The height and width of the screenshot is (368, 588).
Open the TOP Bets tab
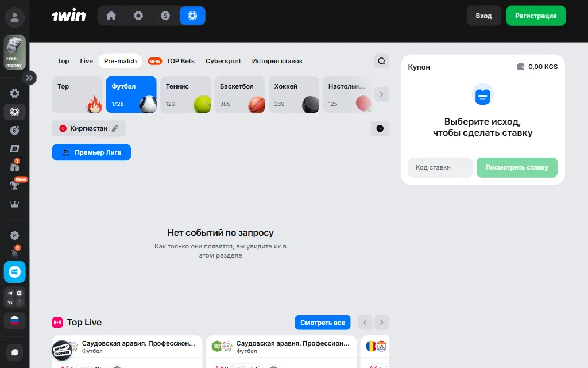(171, 61)
